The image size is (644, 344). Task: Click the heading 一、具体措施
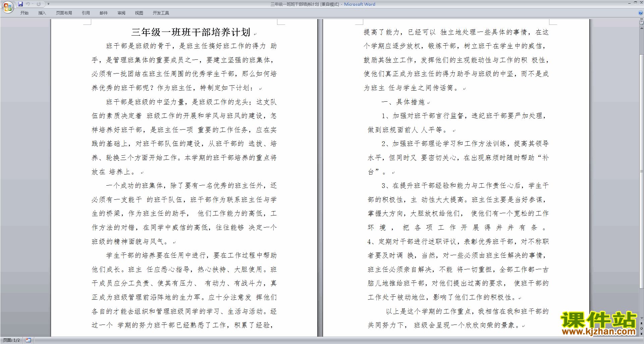[403, 102]
